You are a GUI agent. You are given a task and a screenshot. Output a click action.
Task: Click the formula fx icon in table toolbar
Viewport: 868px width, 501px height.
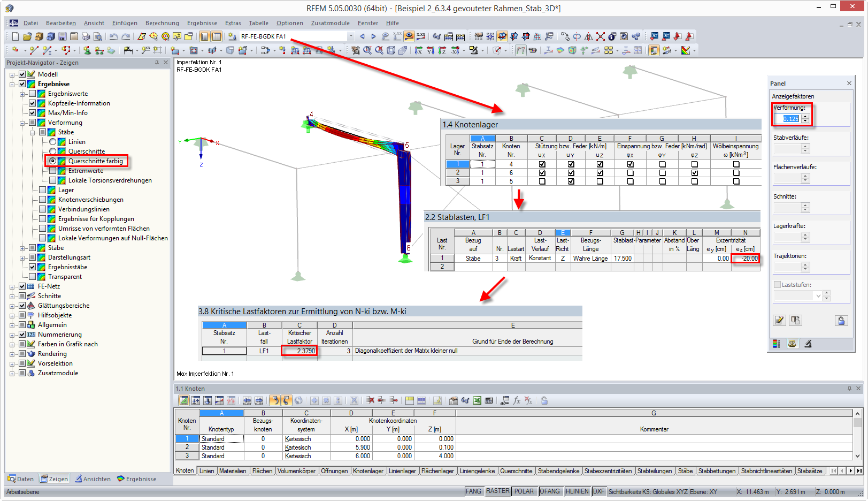pyautogui.click(x=517, y=400)
